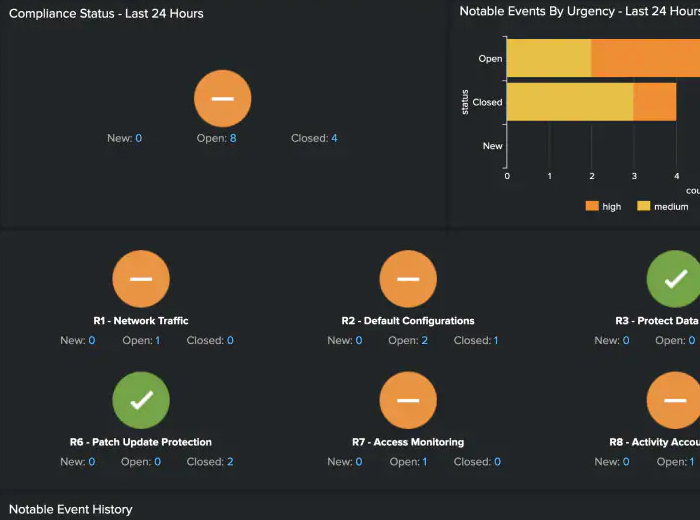Screen dimensions: 700x520
Task: Toggle the high urgency legend swatch
Action: click(591, 206)
